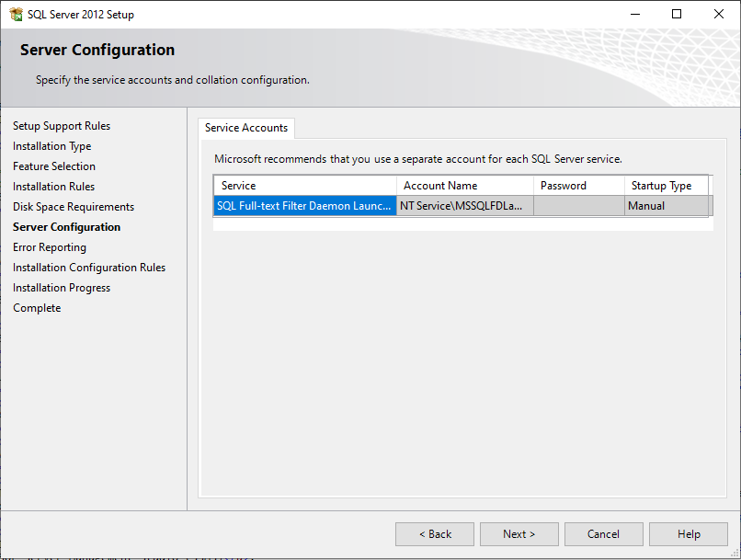Check Disk Space Requirements step
Screen dimensions: 741x560
click(73, 206)
